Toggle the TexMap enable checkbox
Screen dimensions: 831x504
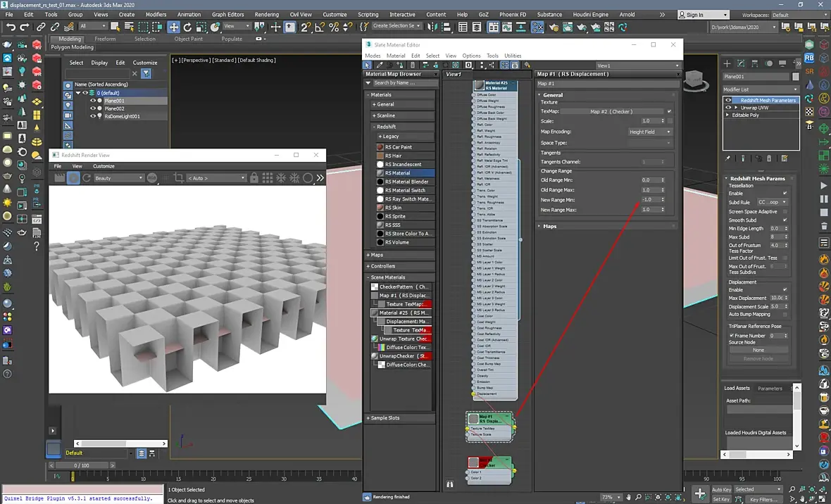coord(669,111)
